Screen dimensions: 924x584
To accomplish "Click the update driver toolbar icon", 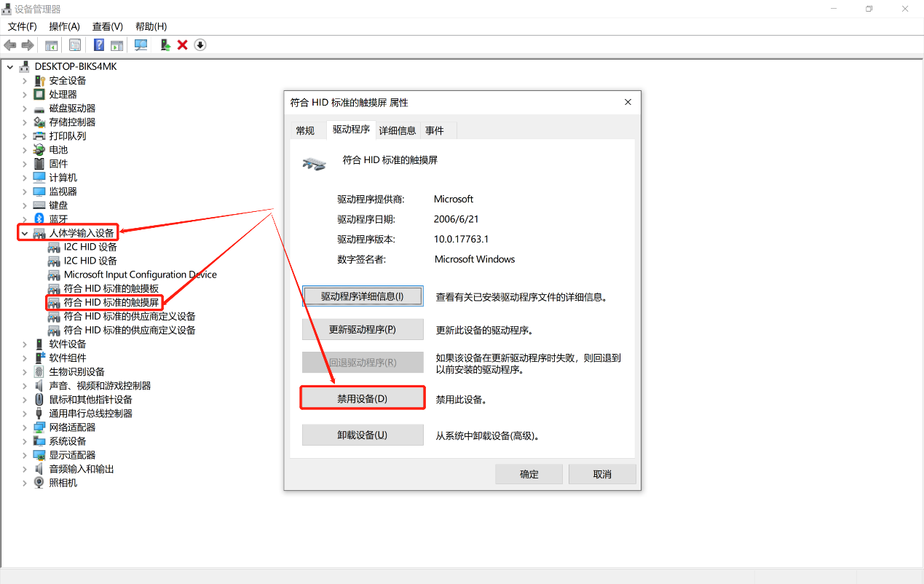I will (x=165, y=45).
